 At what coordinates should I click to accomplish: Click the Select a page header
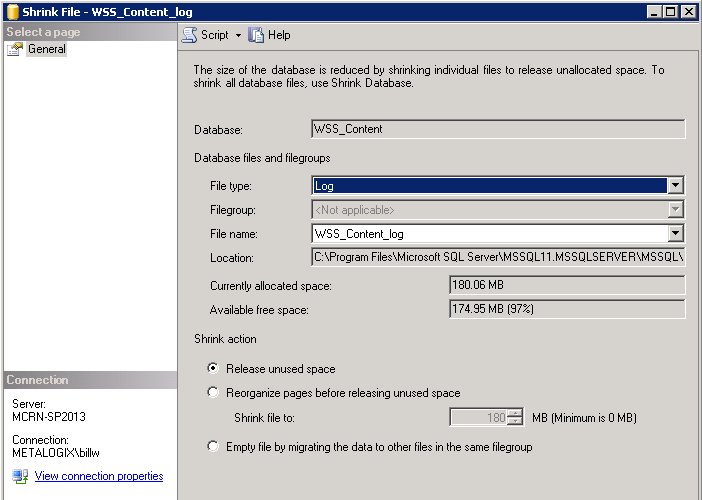(x=90, y=32)
